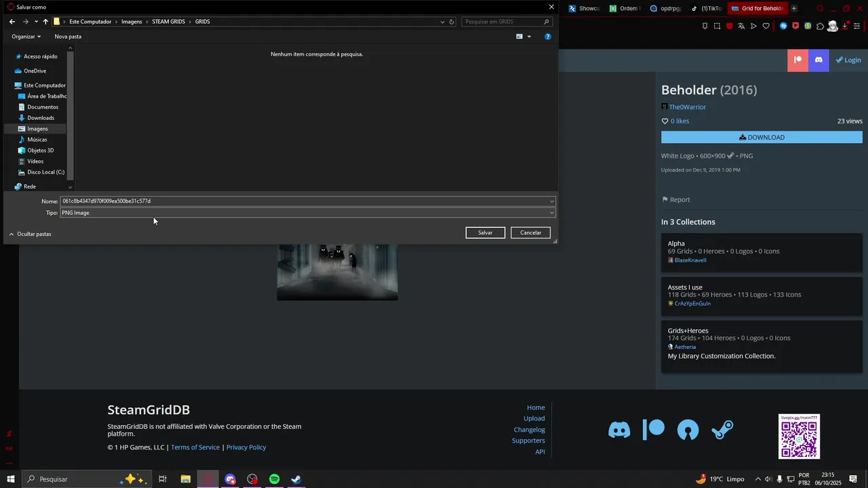Screen dimensions: 868x488
Task: Click the Salvar button
Action: point(486,232)
